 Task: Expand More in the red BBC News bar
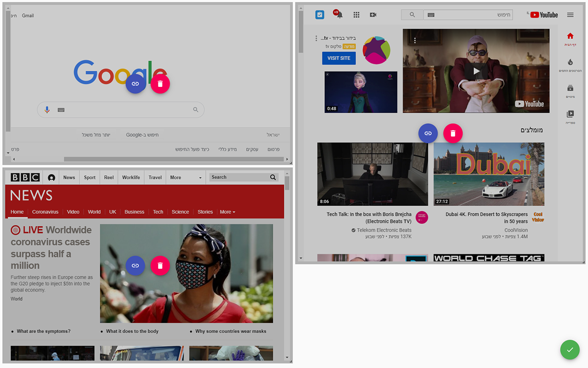226,212
